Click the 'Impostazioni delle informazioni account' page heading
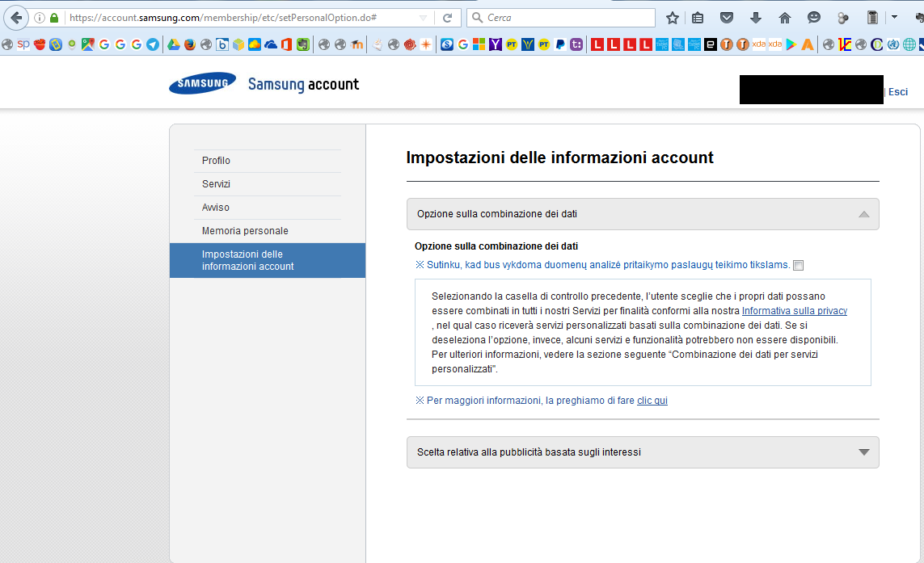 tap(560, 158)
